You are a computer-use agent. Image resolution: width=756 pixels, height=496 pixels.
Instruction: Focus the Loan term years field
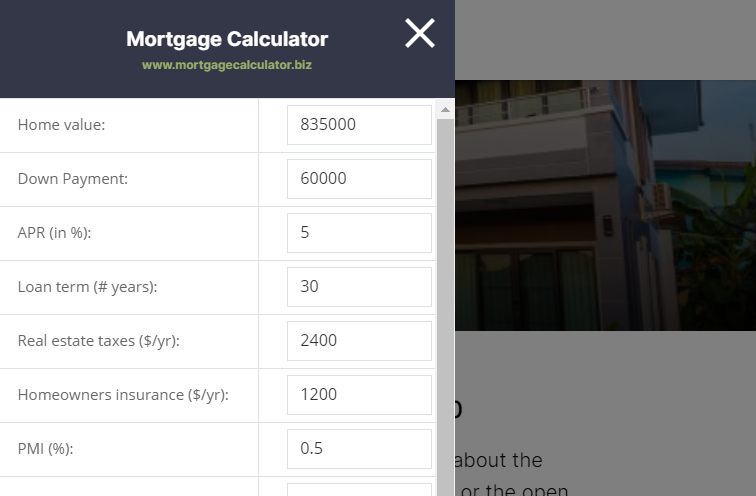click(359, 287)
